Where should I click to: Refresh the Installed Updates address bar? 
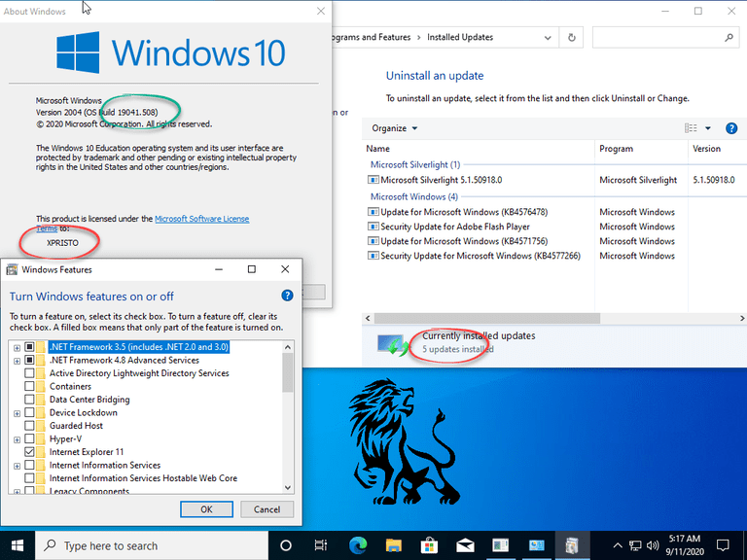572,37
